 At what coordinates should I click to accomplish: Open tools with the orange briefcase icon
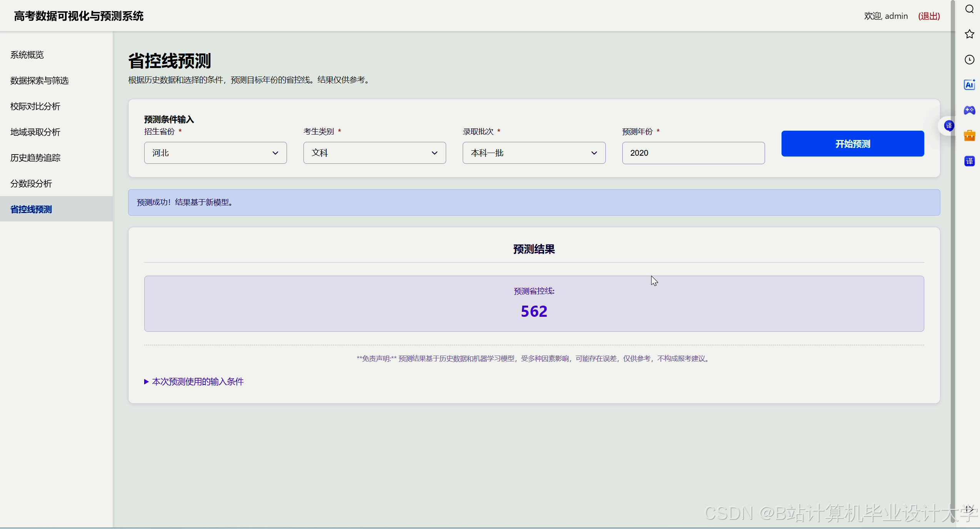(x=969, y=135)
